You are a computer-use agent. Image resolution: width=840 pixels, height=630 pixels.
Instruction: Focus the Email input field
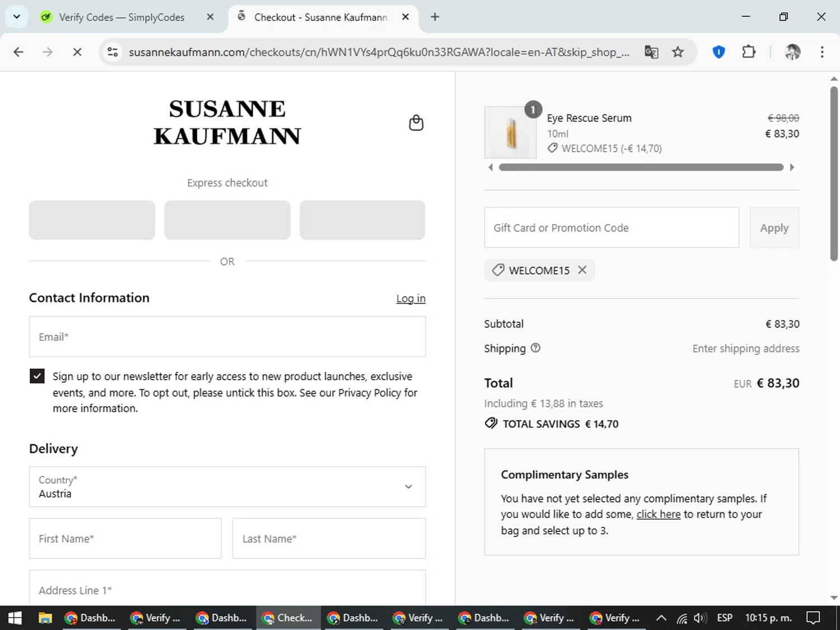pos(227,337)
